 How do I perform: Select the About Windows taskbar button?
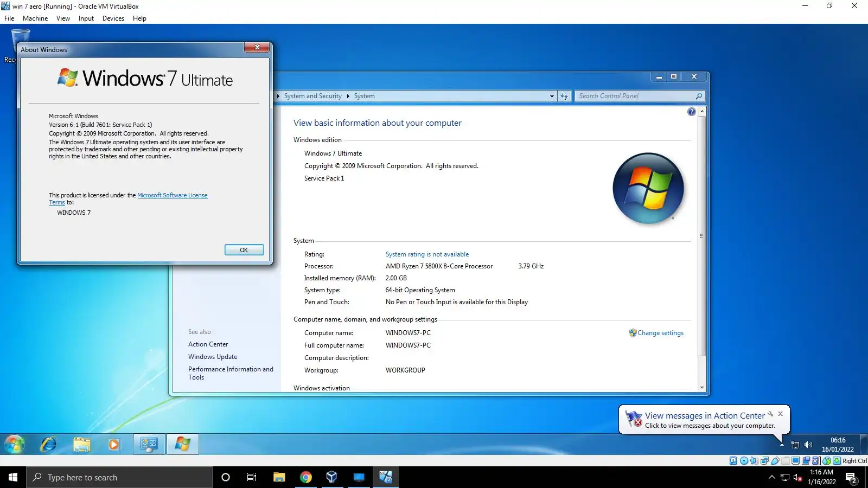[x=182, y=444]
